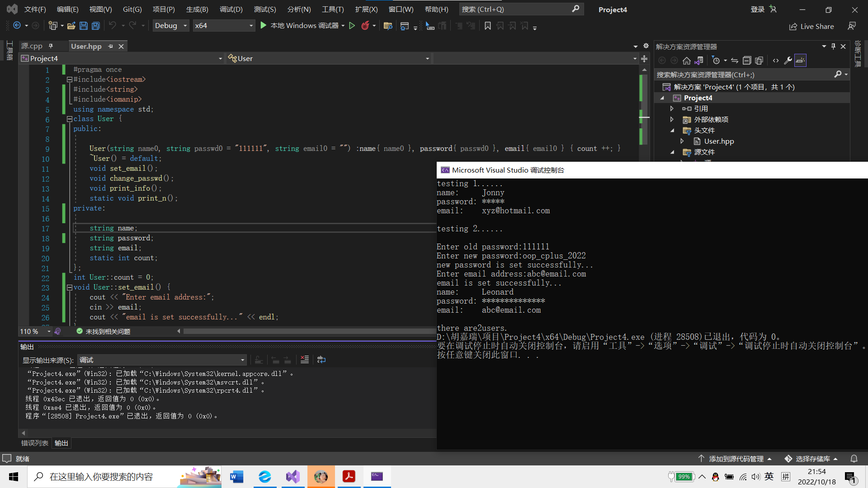Image resolution: width=868 pixels, height=488 pixels.
Task: Click the bookmark toggle icon in toolbar
Action: tap(487, 26)
